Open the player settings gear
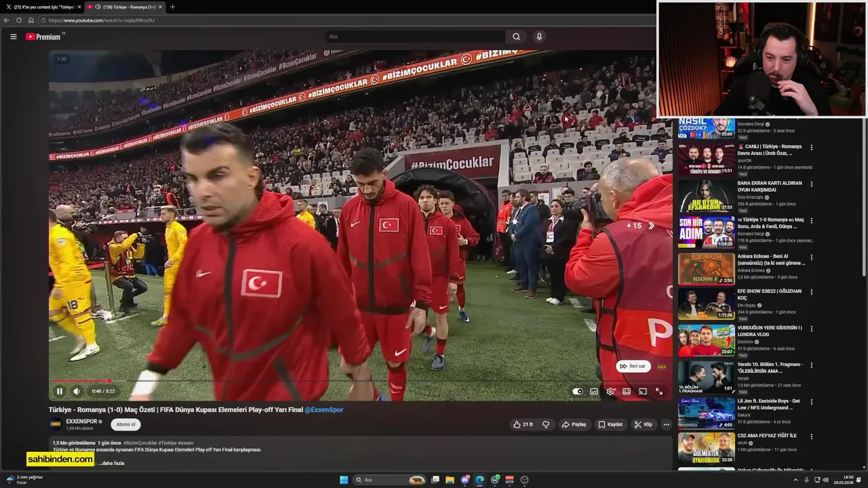 (610, 391)
